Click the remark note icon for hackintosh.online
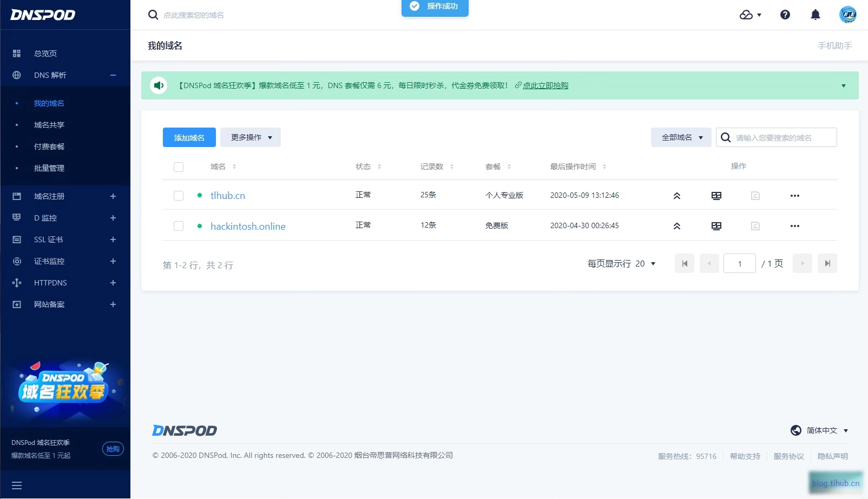Viewport: 868px width, 499px height. (x=755, y=226)
